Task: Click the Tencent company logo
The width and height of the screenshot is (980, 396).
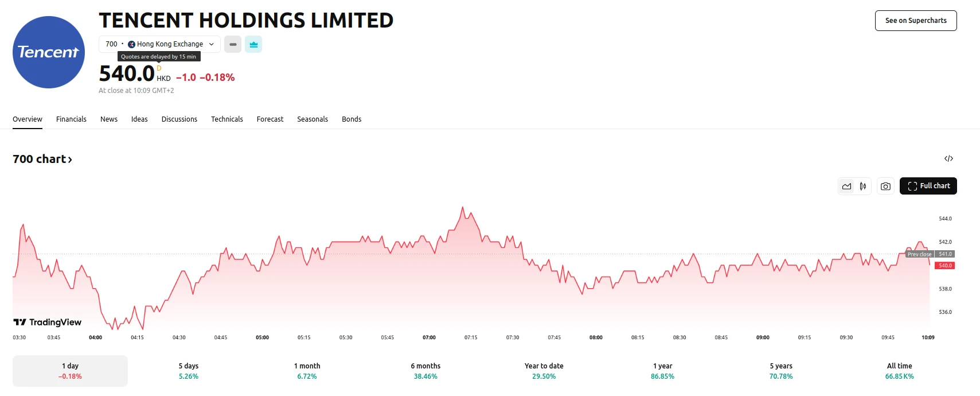Action: point(49,52)
